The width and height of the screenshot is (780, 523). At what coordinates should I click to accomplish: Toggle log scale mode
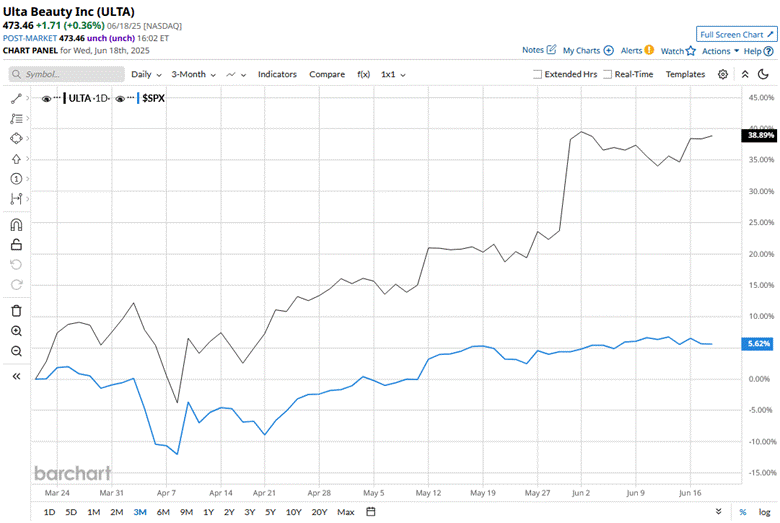coord(764,512)
